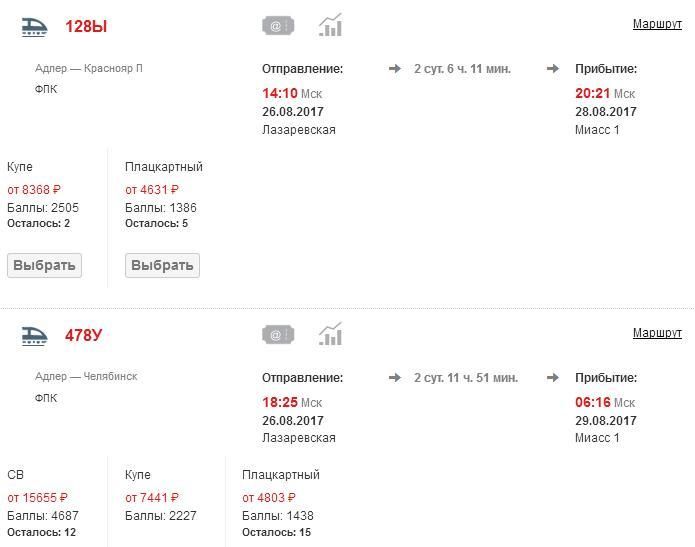Click the arrow icon before 2 сут. 11 ч. 51 мин.
This screenshot has height=547, width=695.
click(x=395, y=378)
